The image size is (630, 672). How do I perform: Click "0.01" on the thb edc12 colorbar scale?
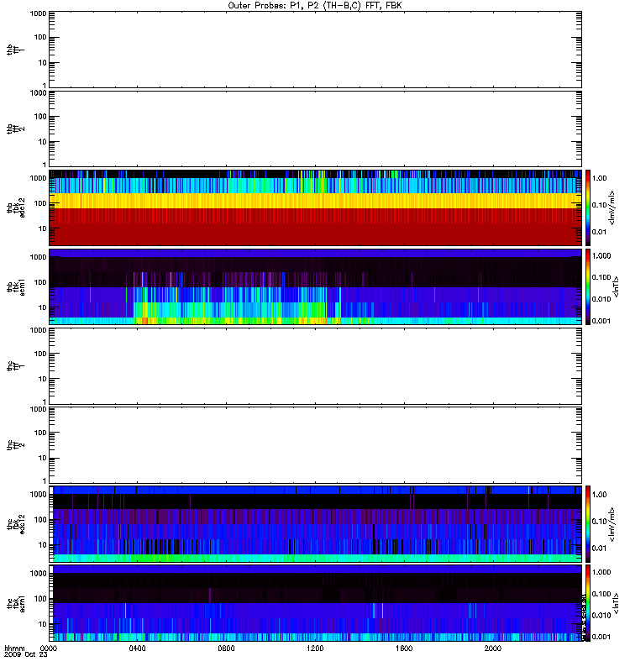click(x=599, y=232)
